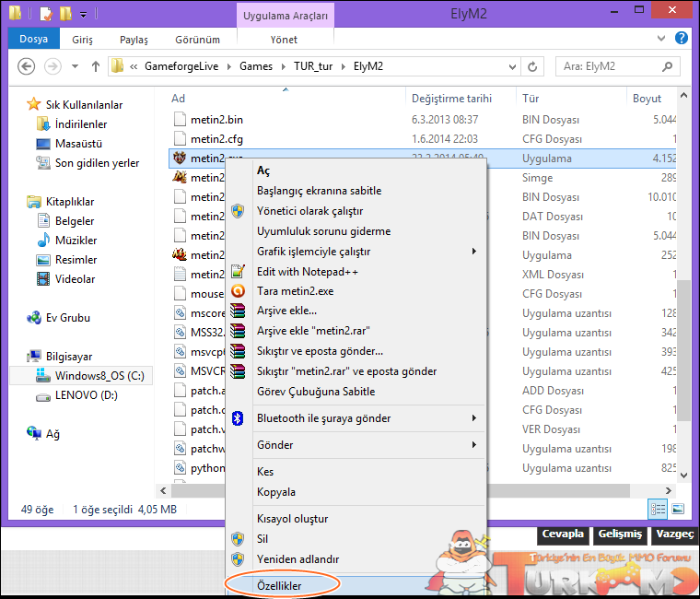This screenshot has width=700, height=599.
Task: Expand the ribbon with the chevron arrow
Action: pos(661,39)
